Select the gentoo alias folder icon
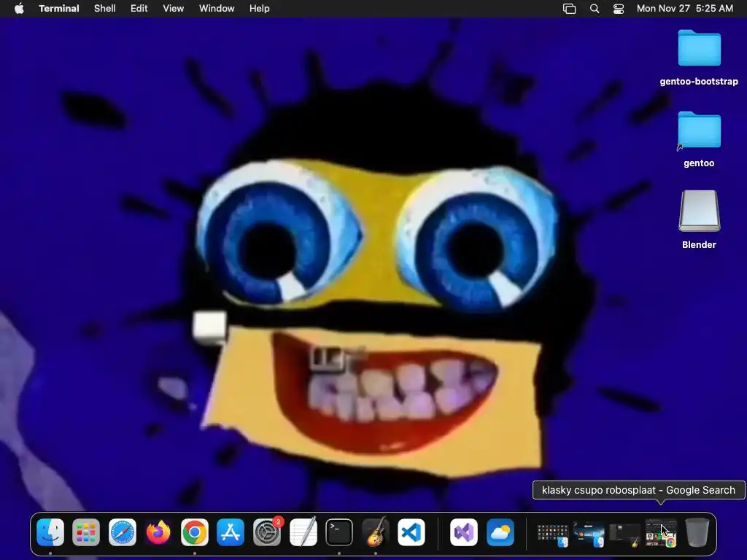The width and height of the screenshot is (747, 560). point(700,130)
